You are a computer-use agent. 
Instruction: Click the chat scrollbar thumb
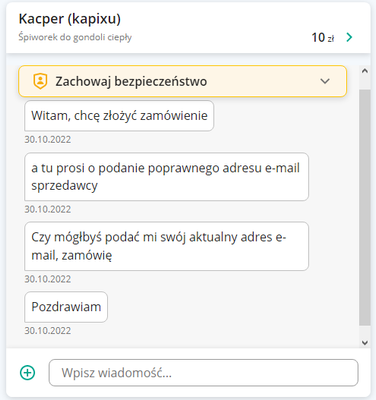(365, 207)
